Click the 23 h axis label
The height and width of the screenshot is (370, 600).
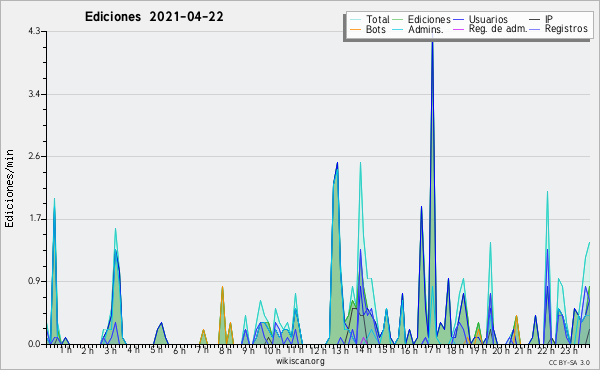point(569,350)
